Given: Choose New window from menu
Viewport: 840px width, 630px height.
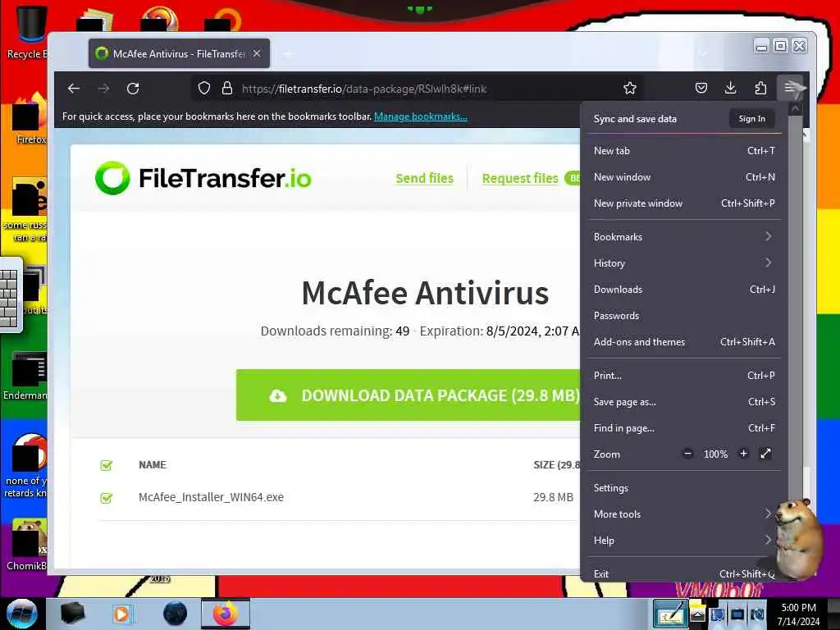Looking at the screenshot, I should click(684, 177).
